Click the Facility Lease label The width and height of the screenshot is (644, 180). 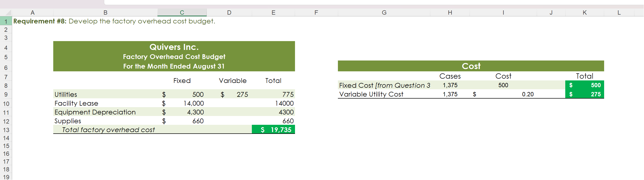tap(76, 103)
